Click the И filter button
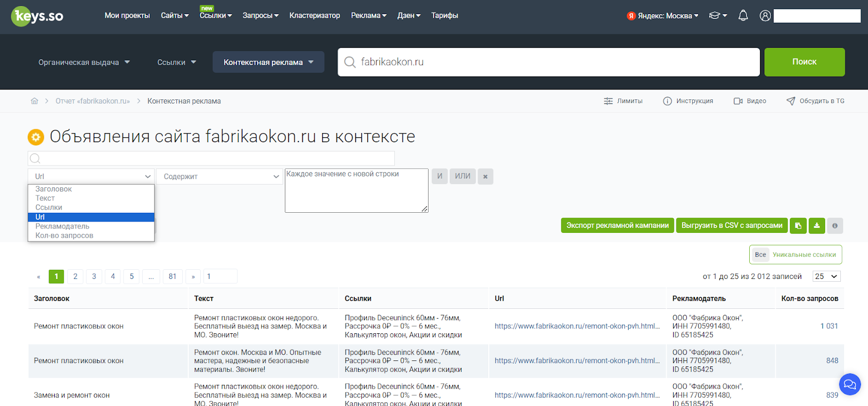This screenshot has width=868, height=406. [x=440, y=176]
